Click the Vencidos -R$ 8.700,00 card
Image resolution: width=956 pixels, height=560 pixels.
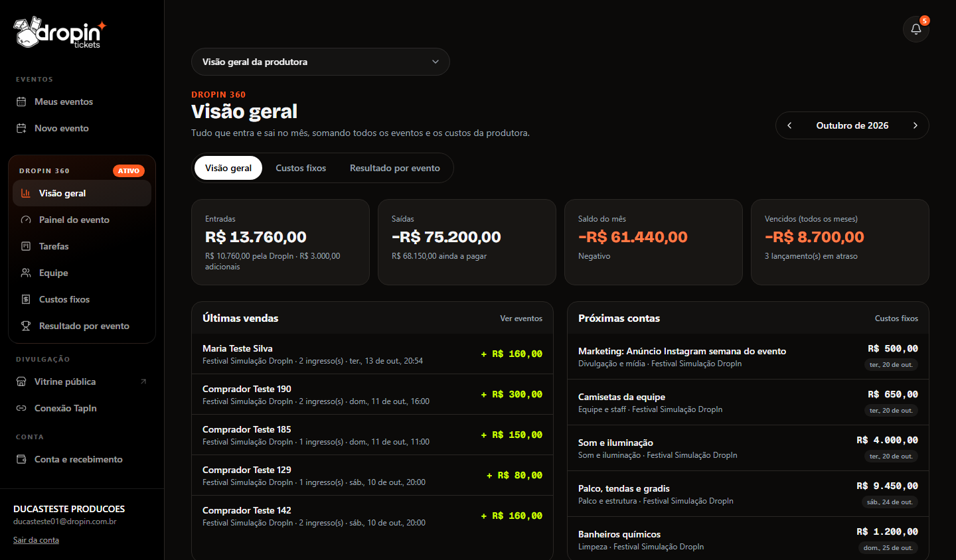pyautogui.click(x=840, y=242)
